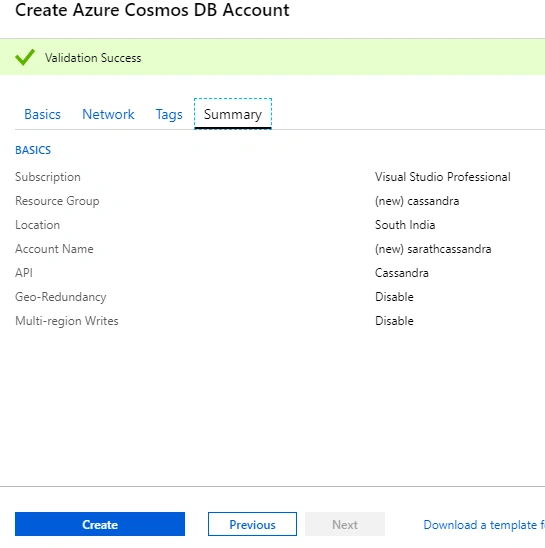Select the Cassandra API value
545x548 pixels.
402,273
